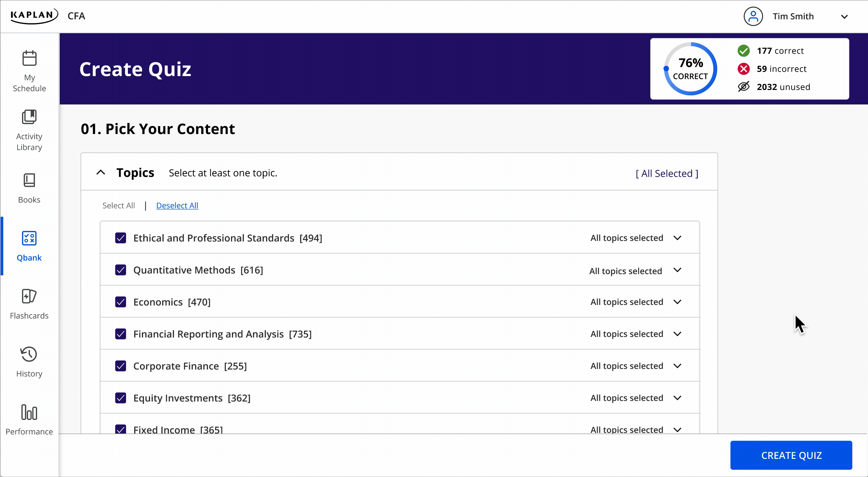The image size is (868, 477).
Task: Click All topics selected in Corporate Finance row
Action: 627,366
